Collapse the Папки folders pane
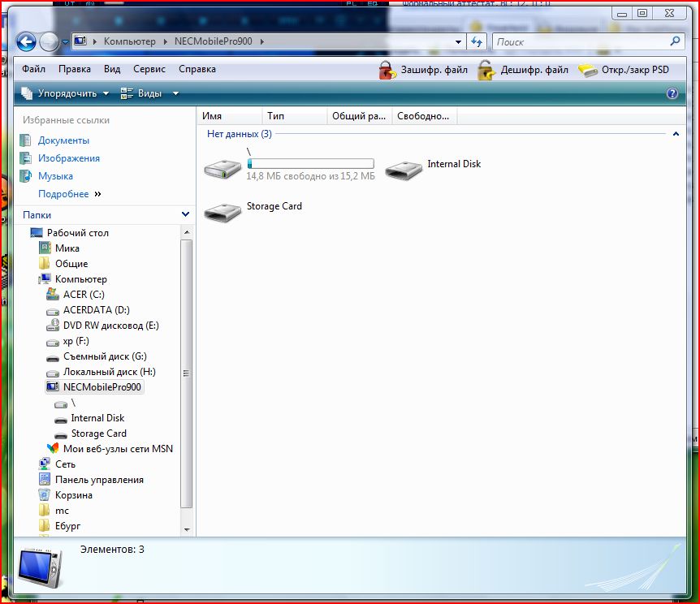This screenshot has width=700, height=604. tap(185, 215)
